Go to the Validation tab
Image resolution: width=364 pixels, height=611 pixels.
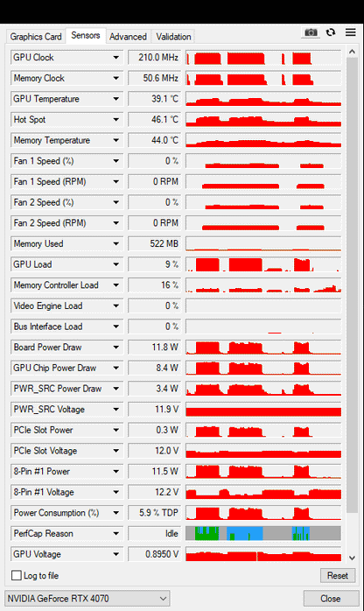pyautogui.click(x=173, y=37)
